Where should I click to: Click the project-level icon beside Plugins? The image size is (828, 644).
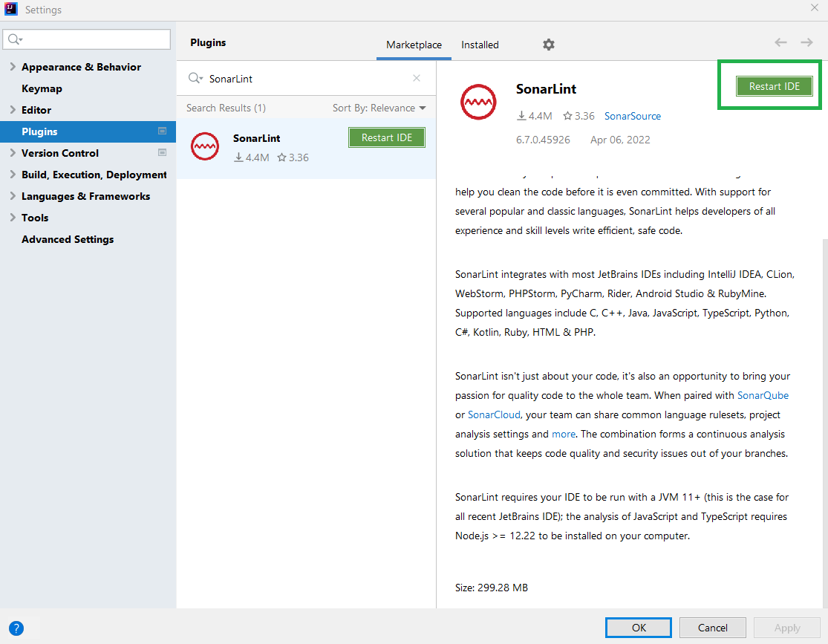pyautogui.click(x=162, y=131)
